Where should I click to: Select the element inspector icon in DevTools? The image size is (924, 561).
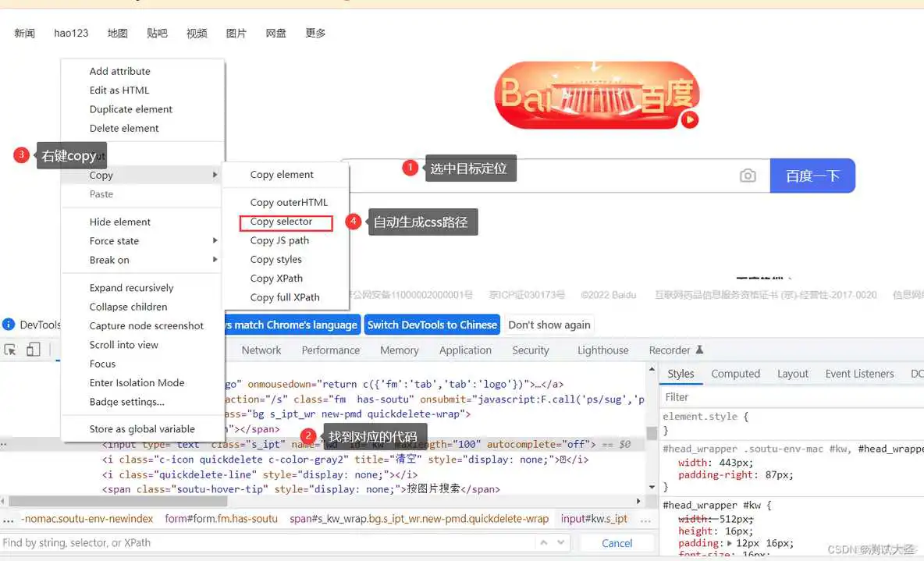11,350
